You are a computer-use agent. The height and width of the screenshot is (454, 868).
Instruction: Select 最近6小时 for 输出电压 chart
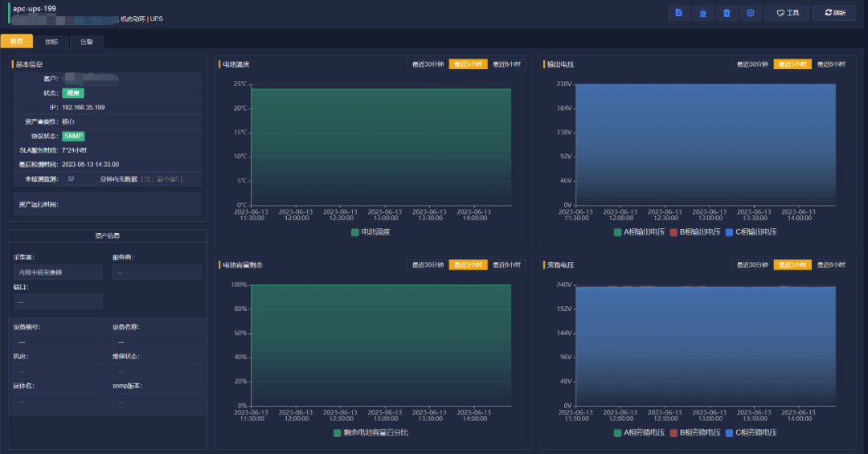(x=831, y=64)
